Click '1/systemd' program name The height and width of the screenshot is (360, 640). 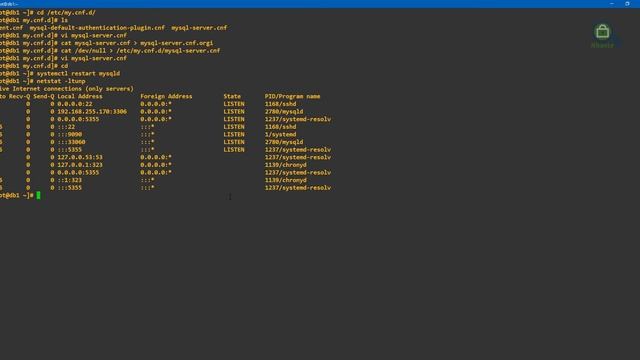pyautogui.click(x=280, y=134)
